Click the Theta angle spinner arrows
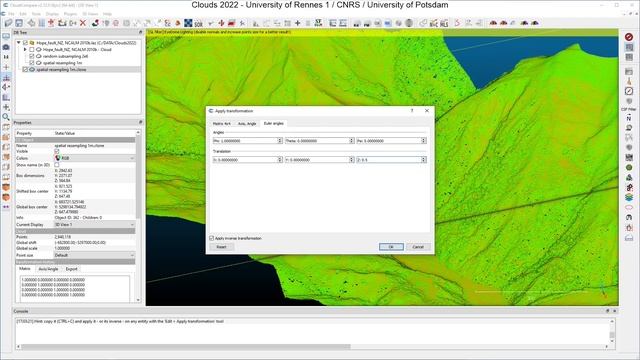640x360 pixels. click(352, 140)
